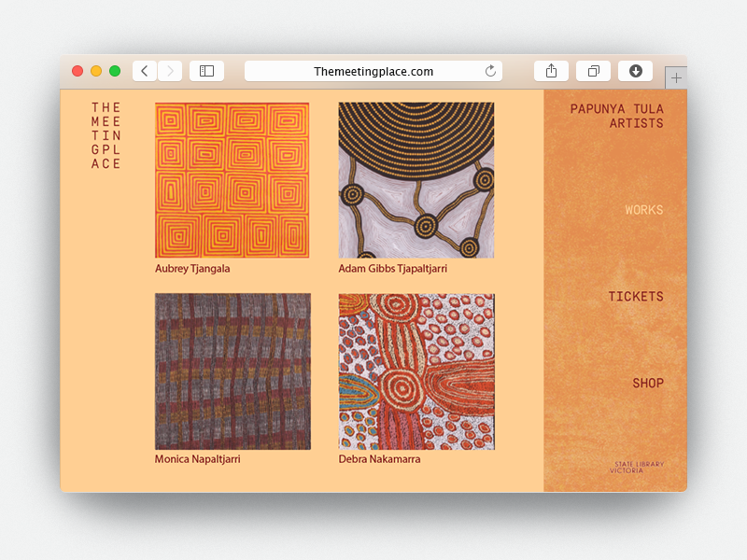
Task: Click the Debra Nakamarra artist name
Action: point(380,459)
